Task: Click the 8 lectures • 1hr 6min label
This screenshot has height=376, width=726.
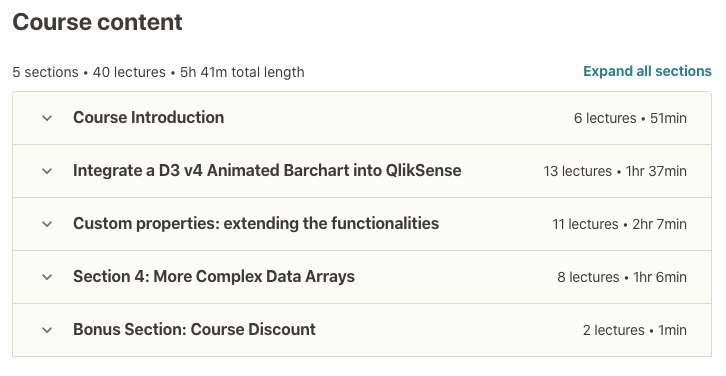Action: tap(622, 277)
